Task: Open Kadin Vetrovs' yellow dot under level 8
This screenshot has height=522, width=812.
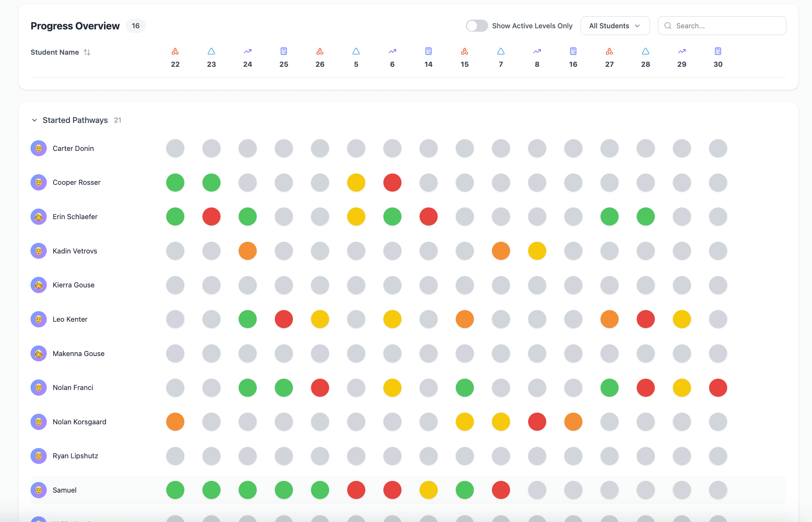Action: [x=537, y=251]
